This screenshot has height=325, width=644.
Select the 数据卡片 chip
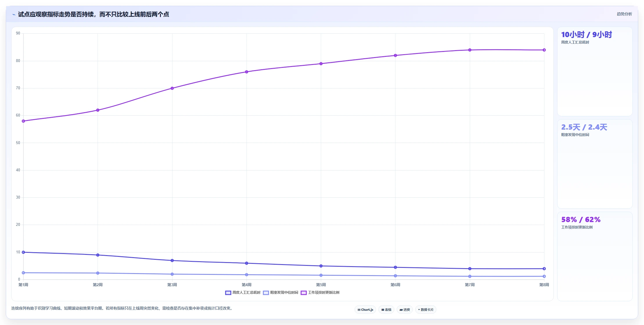(x=426, y=310)
